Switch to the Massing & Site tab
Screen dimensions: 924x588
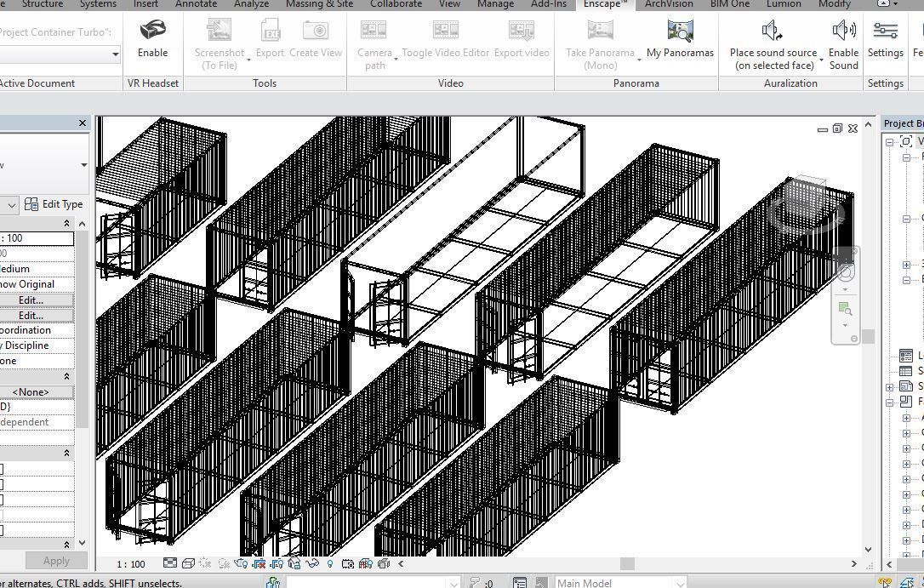(x=319, y=4)
